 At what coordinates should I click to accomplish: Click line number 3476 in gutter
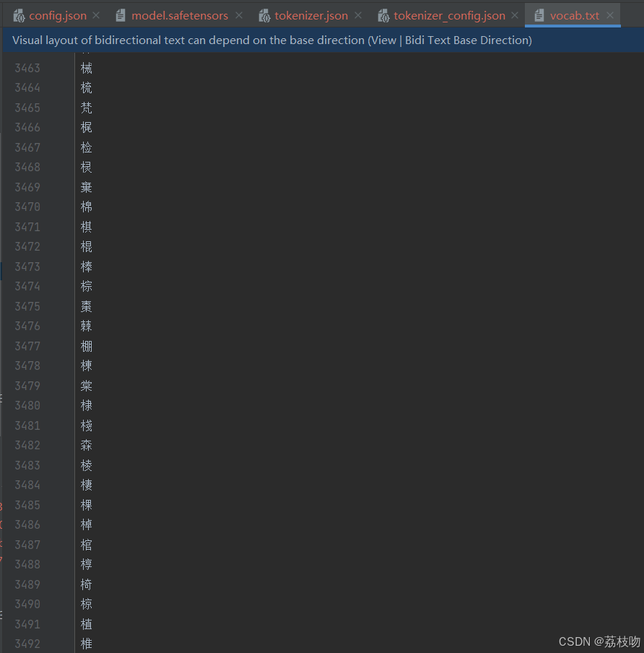[x=27, y=326]
